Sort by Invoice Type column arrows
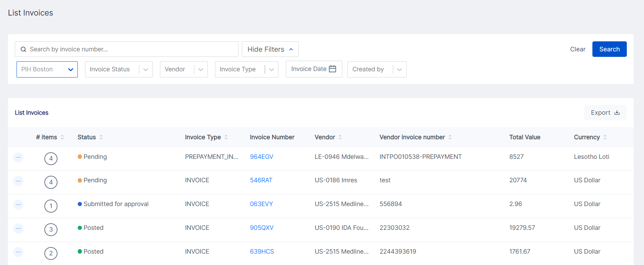 [x=226, y=137]
